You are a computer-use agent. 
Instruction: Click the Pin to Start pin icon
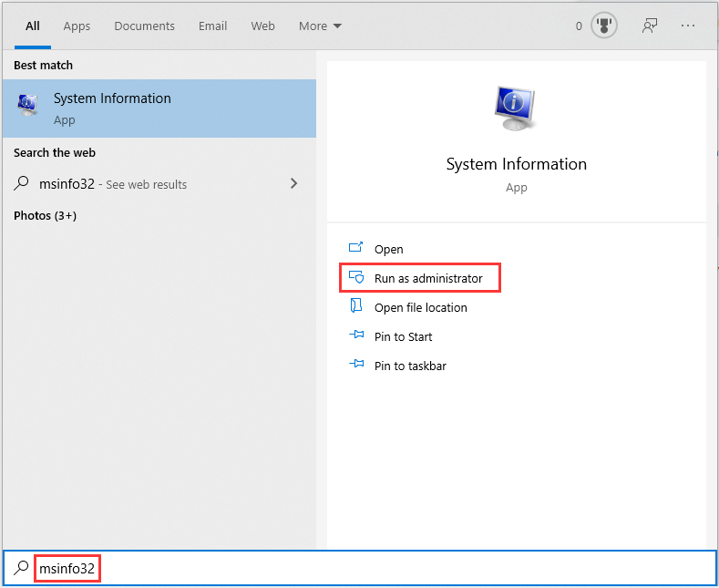click(356, 336)
